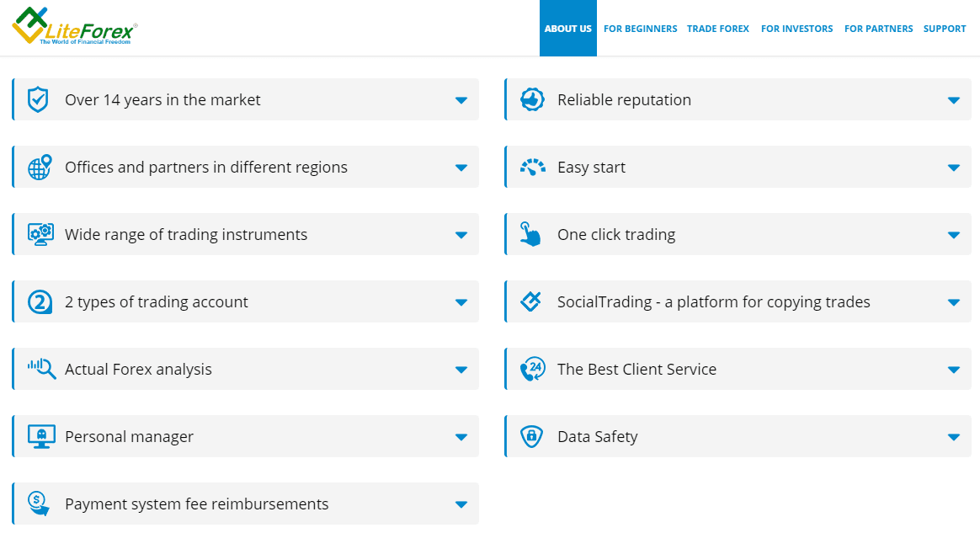
Task: Open Trade Forex menu
Action: coord(717,29)
